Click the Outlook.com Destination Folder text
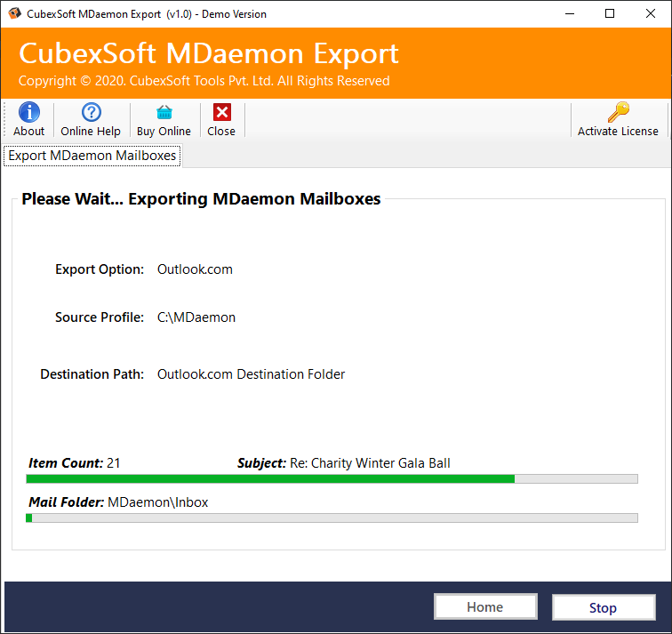Screen dimensions: 672x634 coord(251,374)
